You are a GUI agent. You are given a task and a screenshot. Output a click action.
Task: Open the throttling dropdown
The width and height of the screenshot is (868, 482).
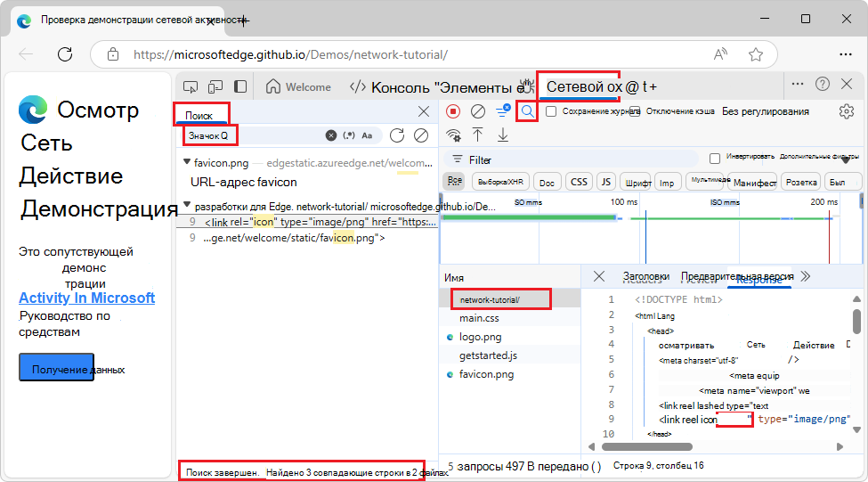click(x=765, y=111)
